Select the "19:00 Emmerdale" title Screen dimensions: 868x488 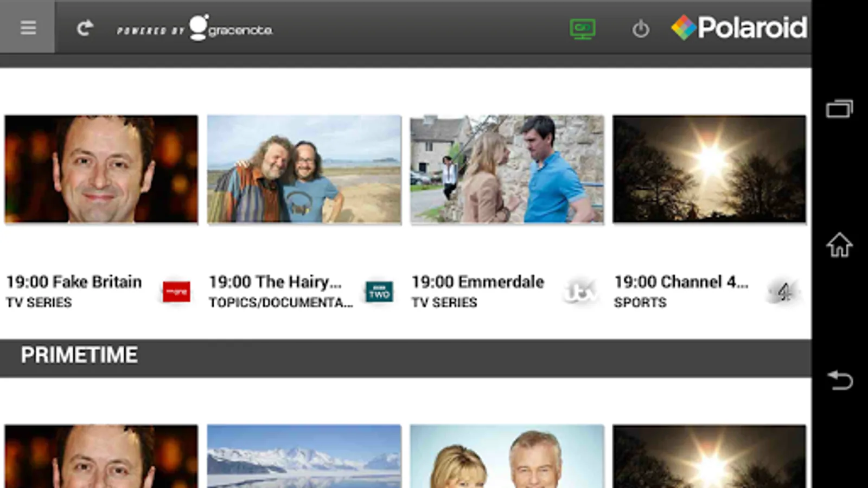point(477,282)
